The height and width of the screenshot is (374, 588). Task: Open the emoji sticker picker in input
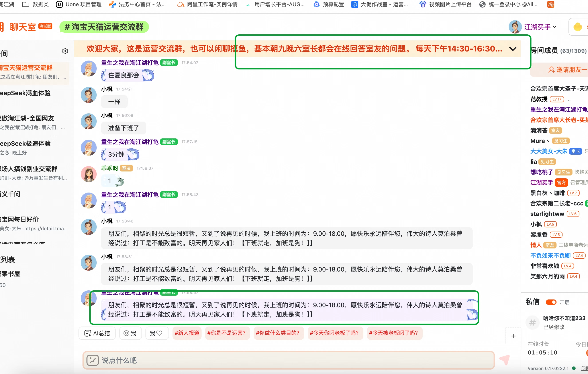(x=92, y=360)
